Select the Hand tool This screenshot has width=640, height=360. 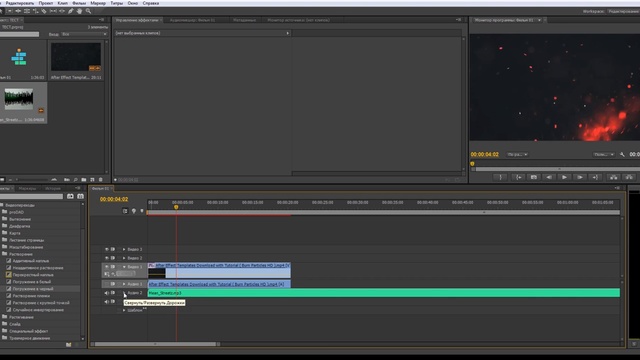pos(79,11)
